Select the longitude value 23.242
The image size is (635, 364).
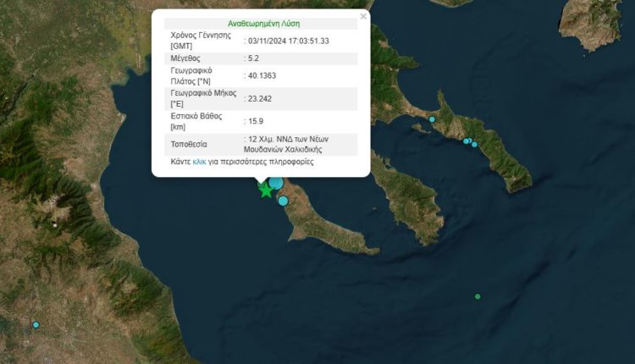click(257, 98)
